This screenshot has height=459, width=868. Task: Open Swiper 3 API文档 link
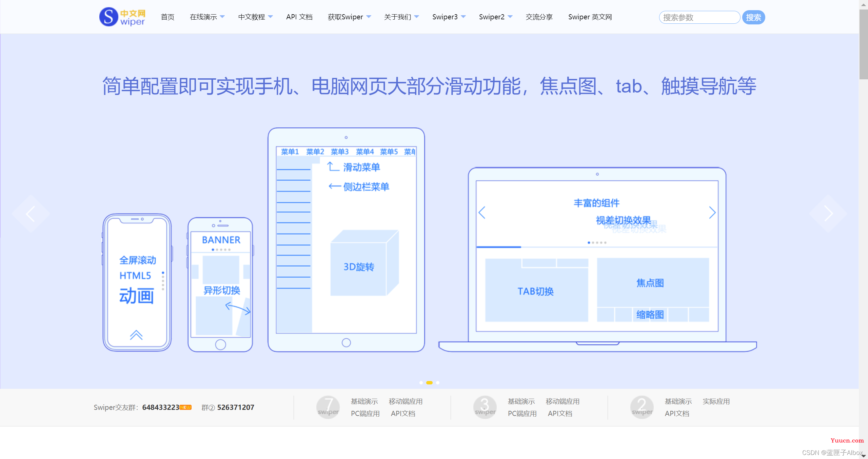(x=560, y=414)
